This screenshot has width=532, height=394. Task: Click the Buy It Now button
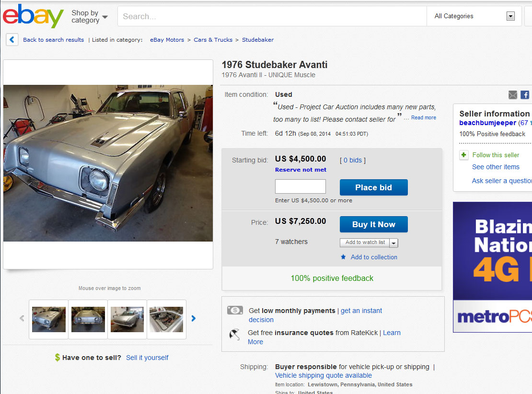373,224
